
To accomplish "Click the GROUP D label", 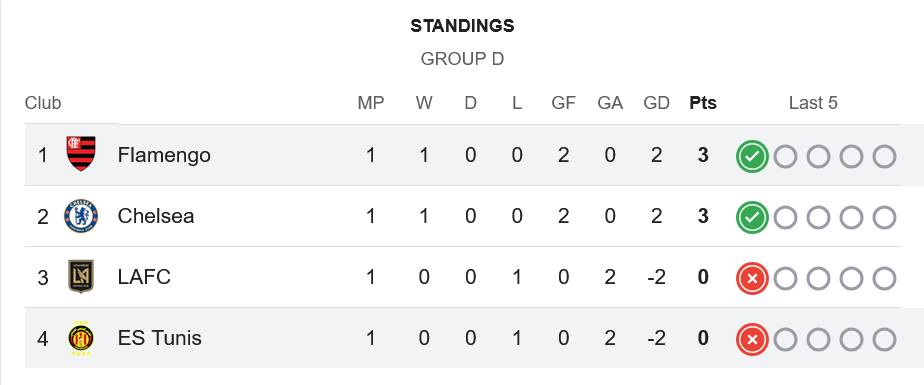I will (x=463, y=59).
